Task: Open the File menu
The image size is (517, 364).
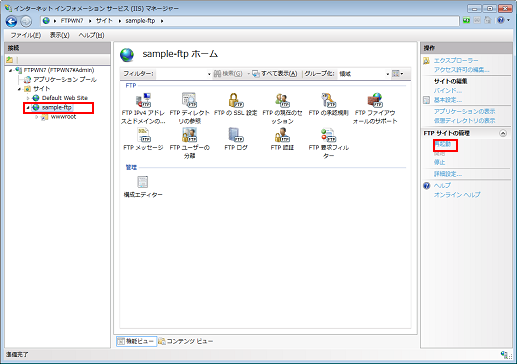Action: [x=26, y=35]
